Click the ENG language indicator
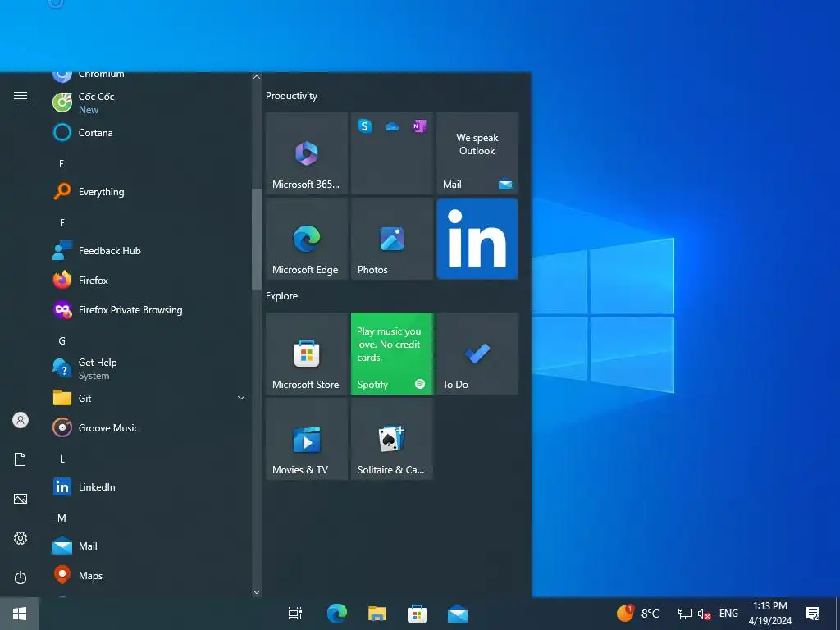The image size is (840, 630). point(728,614)
